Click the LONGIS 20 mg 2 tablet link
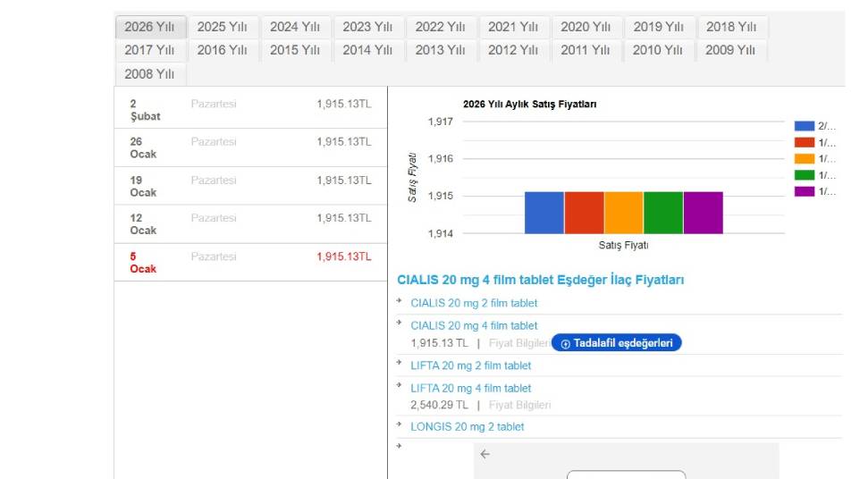Viewport: 868px width, 479px height. pos(467,427)
